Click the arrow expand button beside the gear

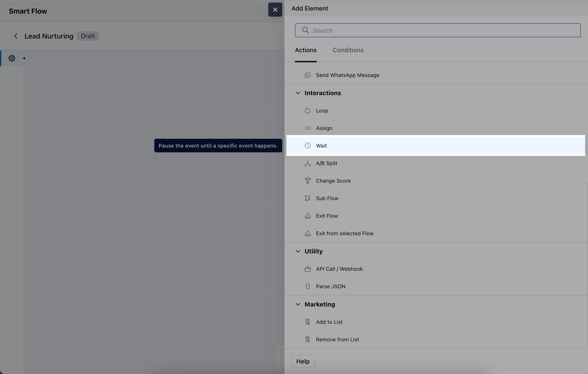click(24, 58)
